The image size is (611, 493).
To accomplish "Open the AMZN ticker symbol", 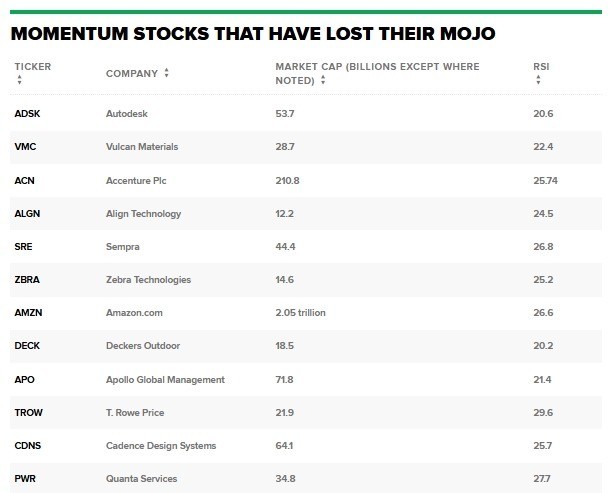I will (x=28, y=313).
